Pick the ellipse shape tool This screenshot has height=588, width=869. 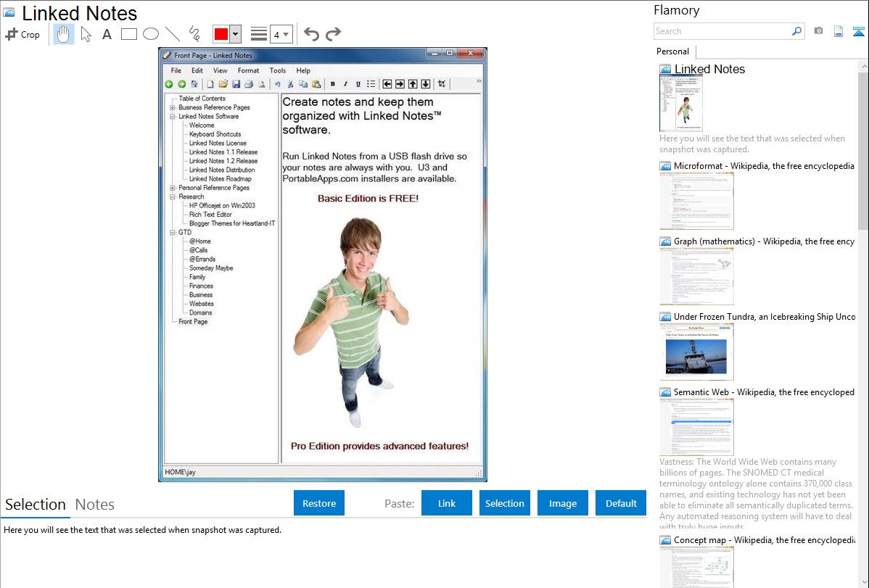(x=150, y=34)
